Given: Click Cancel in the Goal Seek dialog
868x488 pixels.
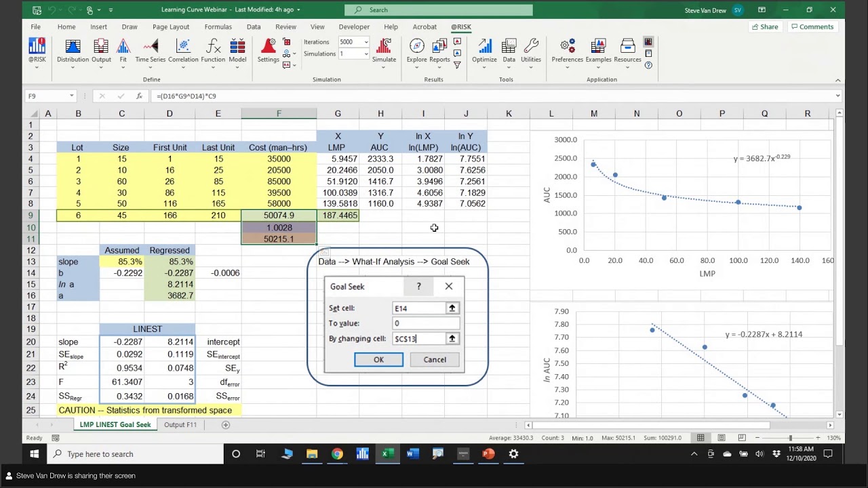Looking at the screenshot, I should click(435, 360).
